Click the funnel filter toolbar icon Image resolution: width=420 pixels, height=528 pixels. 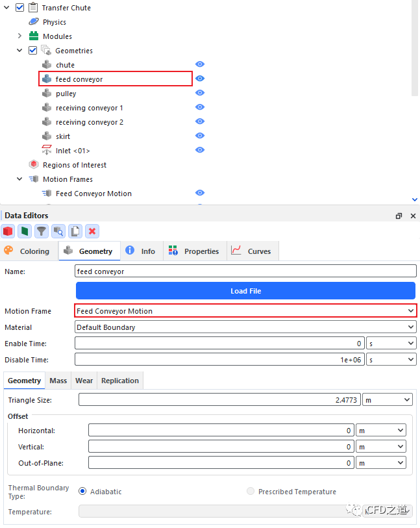pyautogui.click(x=42, y=231)
